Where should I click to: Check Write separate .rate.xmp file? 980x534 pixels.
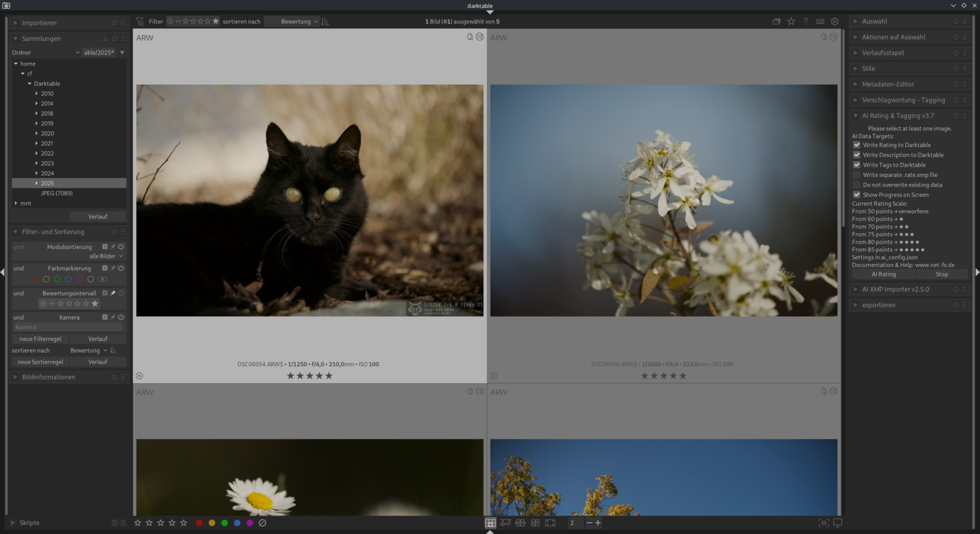click(x=857, y=175)
